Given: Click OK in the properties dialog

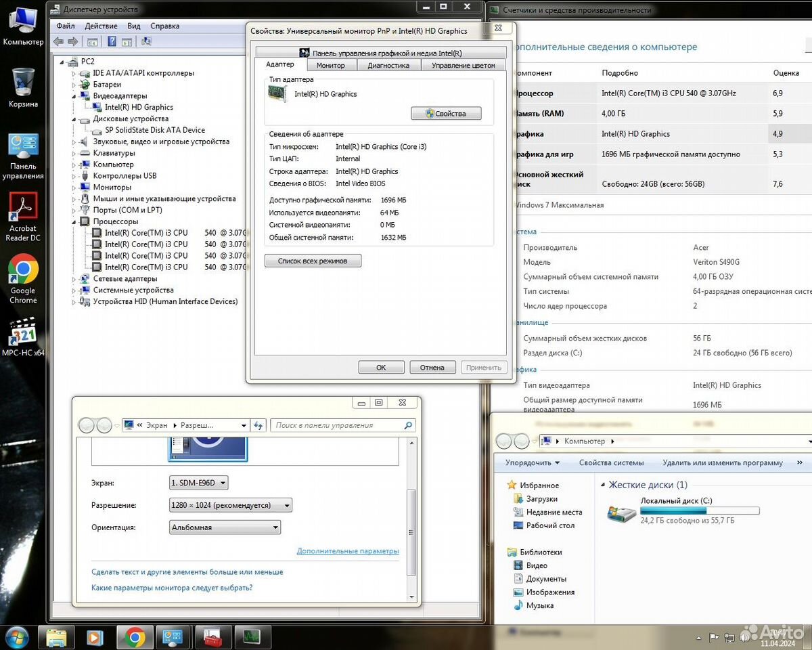Looking at the screenshot, I should pos(381,367).
